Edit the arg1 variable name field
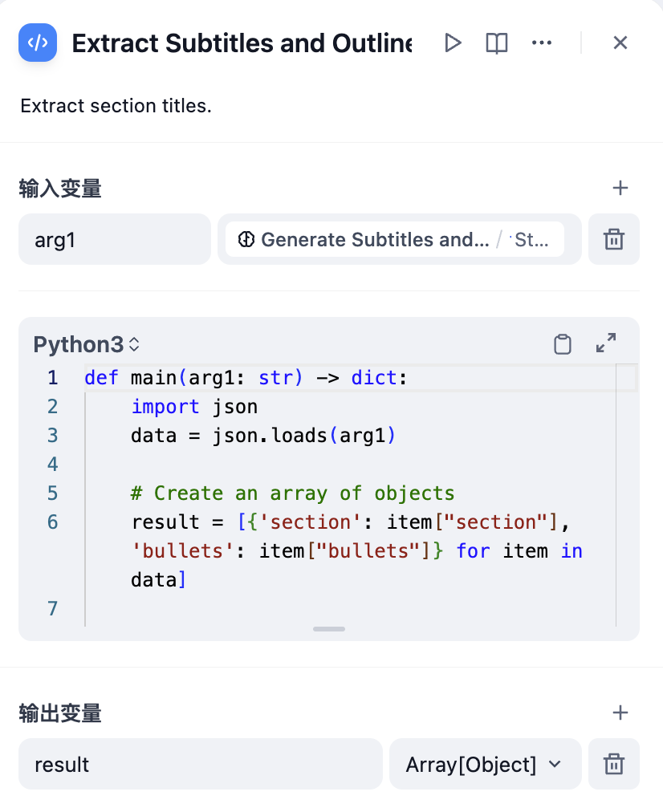 [x=115, y=239]
